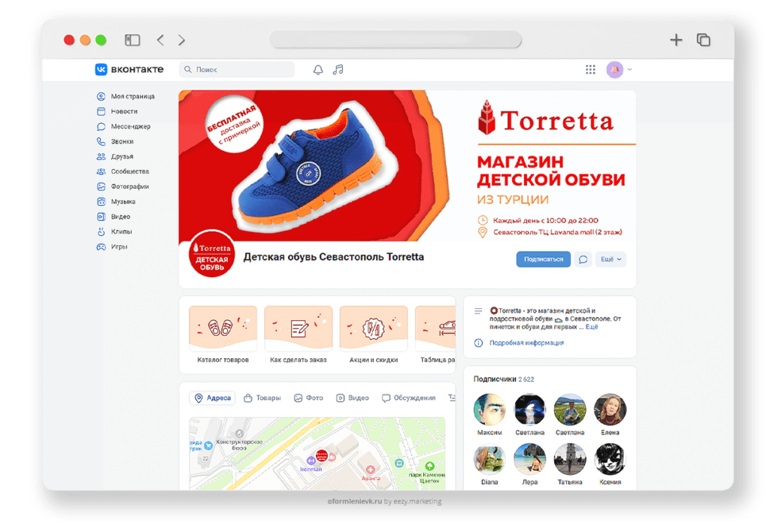Click the Ironman marker on map
This screenshot has width=770, height=532.
[311, 461]
